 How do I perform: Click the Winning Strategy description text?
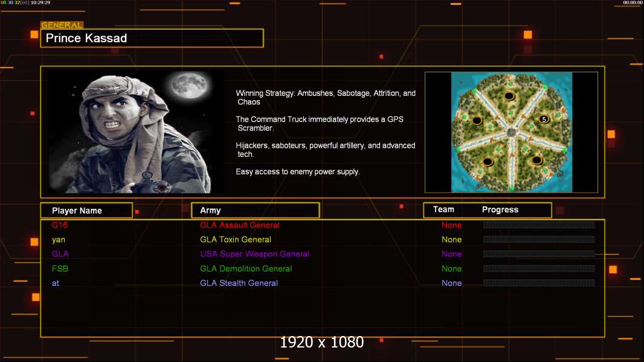click(x=326, y=98)
